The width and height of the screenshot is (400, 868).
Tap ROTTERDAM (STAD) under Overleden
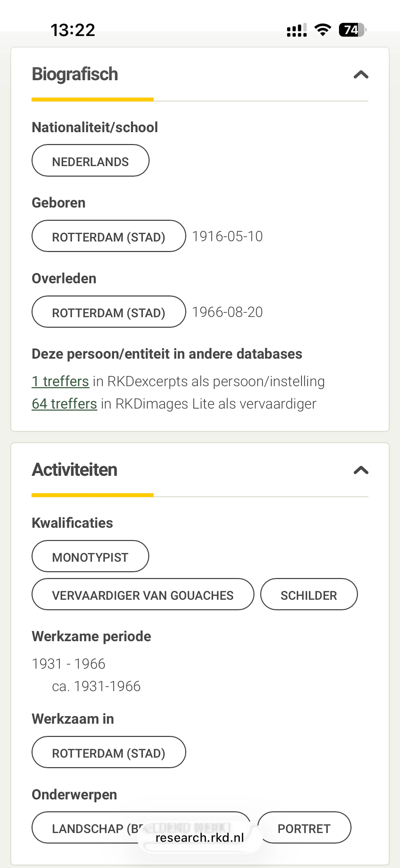108,312
